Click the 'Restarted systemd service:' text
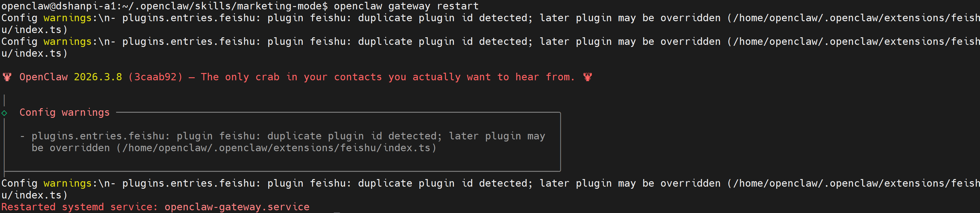 pos(79,207)
